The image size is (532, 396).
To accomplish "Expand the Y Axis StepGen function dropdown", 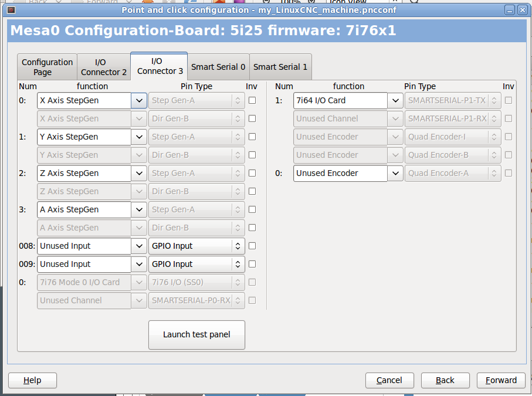I will [x=139, y=137].
